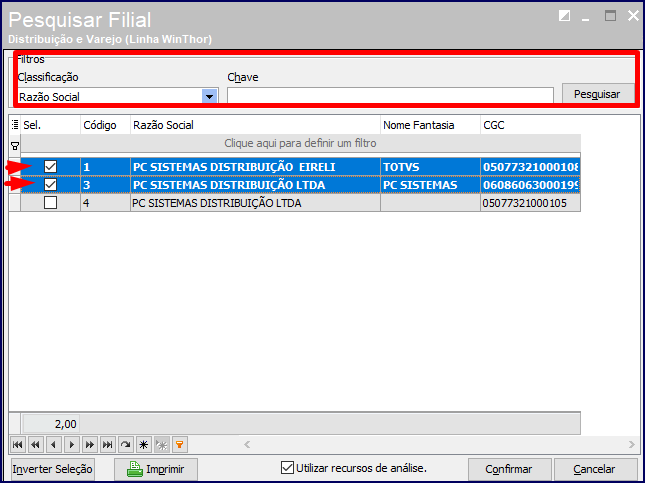The width and height of the screenshot is (645, 483).
Task: Uncheck selection box for filial code 3
Action: (51, 185)
